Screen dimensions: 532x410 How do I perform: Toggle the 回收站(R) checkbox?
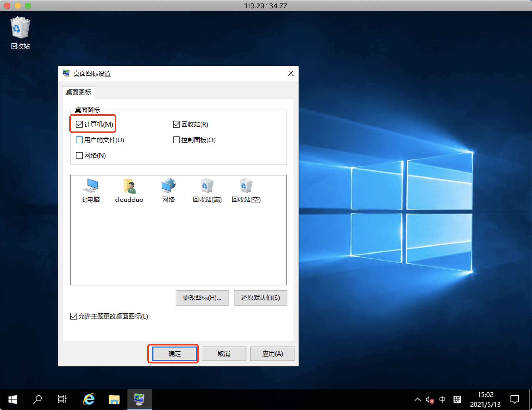pyautogui.click(x=176, y=124)
